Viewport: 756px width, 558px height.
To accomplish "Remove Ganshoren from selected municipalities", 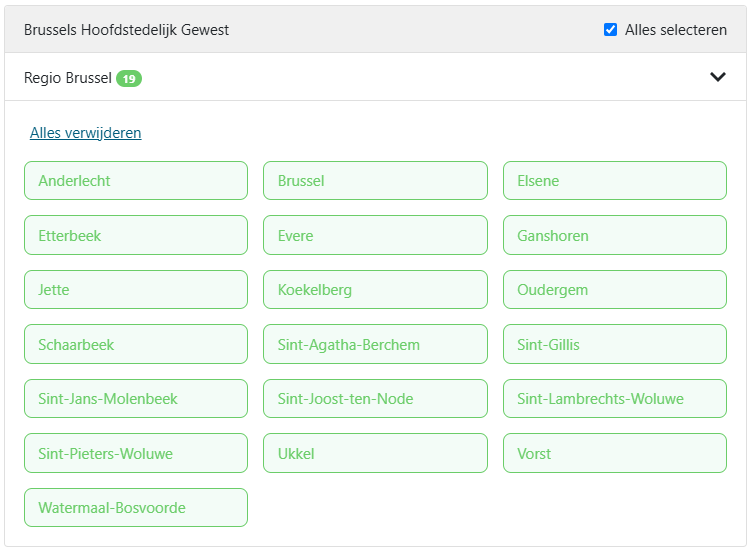I will [x=614, y=236].
